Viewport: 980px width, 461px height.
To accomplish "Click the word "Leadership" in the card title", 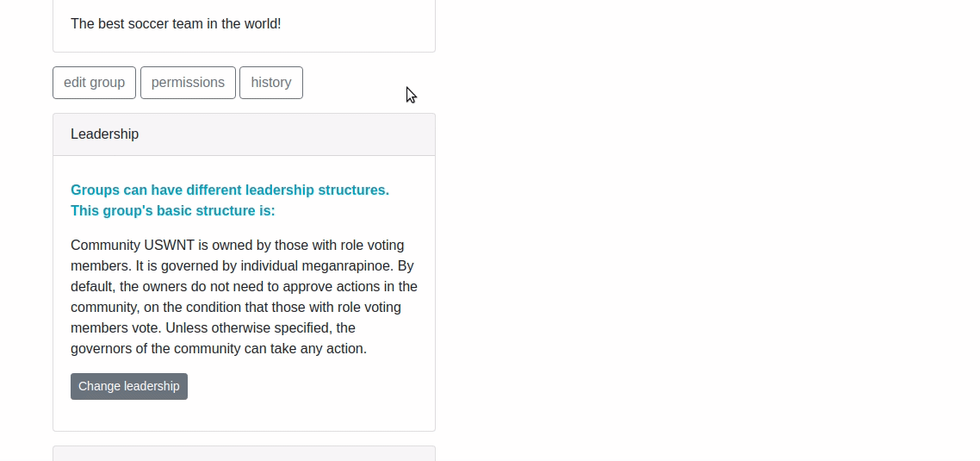I will pos(104,134).
